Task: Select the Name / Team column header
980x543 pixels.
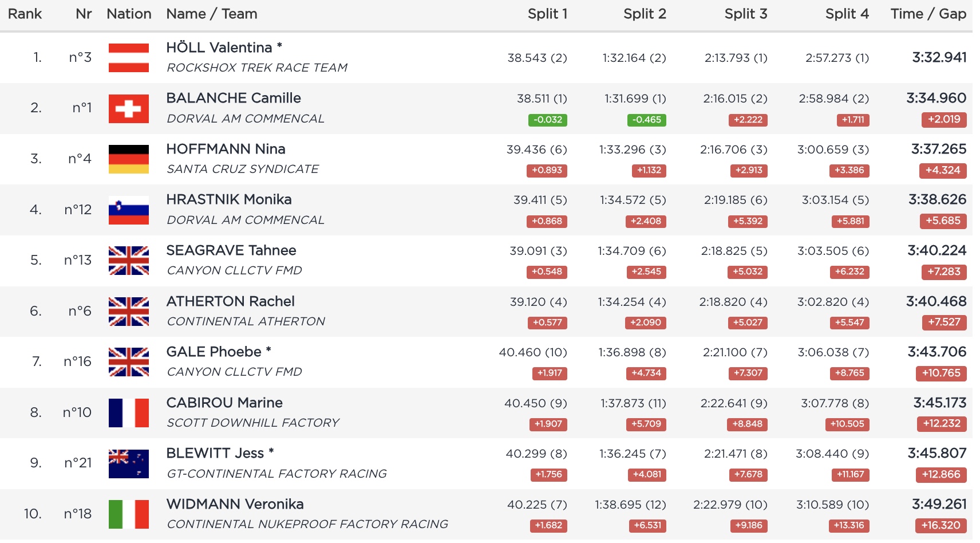Action: click(211, 14)
